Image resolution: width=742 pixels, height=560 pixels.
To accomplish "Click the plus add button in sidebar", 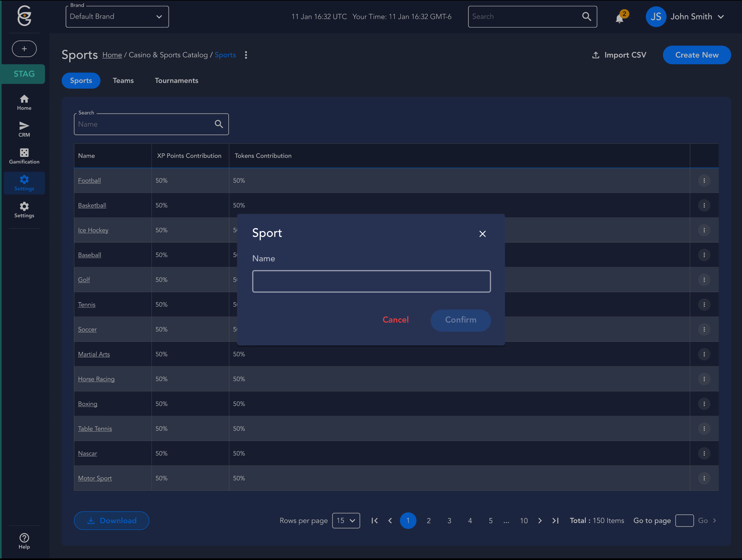I will pos(24,49).
